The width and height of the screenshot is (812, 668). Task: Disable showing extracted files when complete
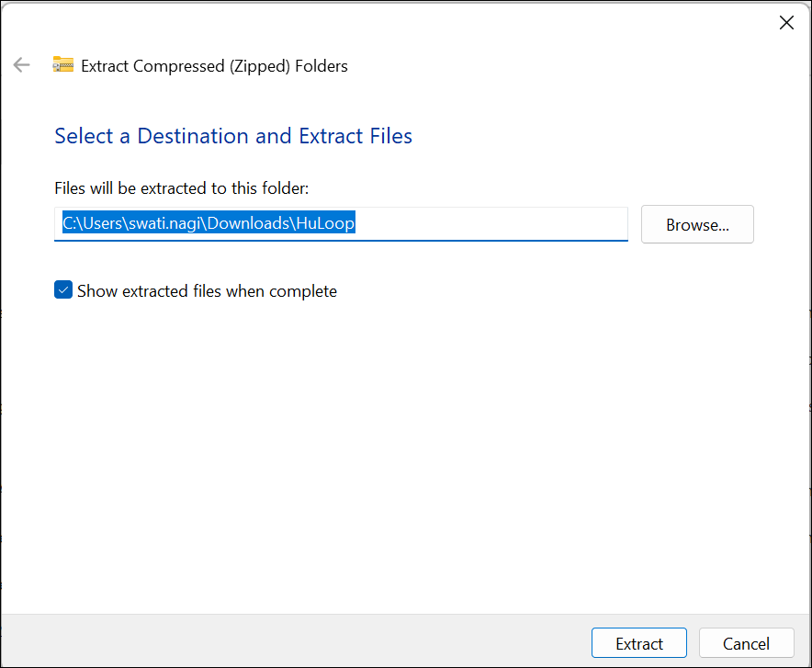[x=63, y=289]
